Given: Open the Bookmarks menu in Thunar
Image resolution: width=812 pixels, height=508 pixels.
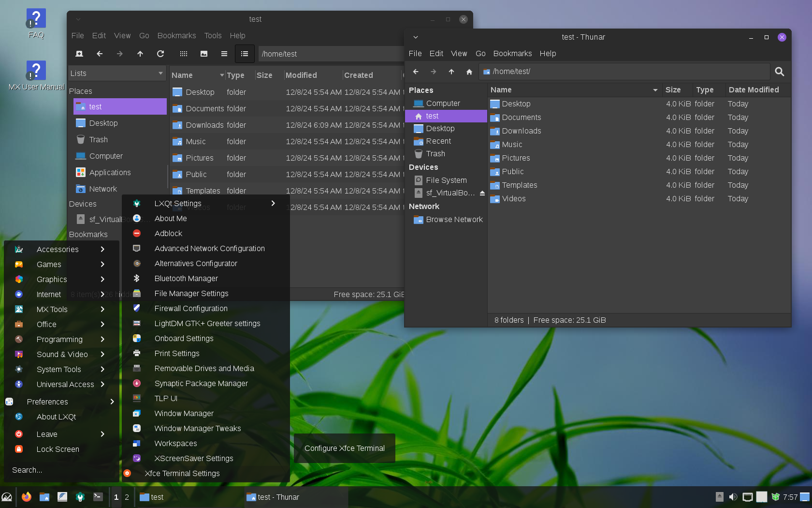Looking at the screenshot, I should [512, 53].
